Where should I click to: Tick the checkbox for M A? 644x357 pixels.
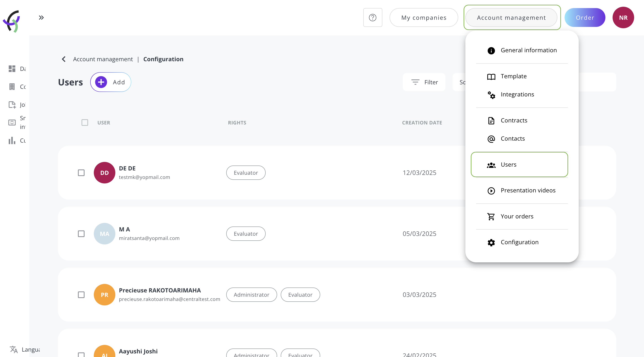[81, 234]
